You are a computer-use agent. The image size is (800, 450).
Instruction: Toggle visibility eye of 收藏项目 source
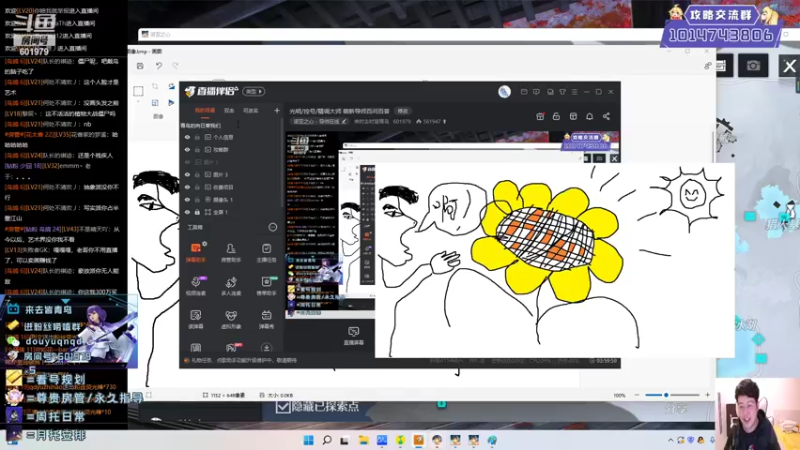point(187,187)
